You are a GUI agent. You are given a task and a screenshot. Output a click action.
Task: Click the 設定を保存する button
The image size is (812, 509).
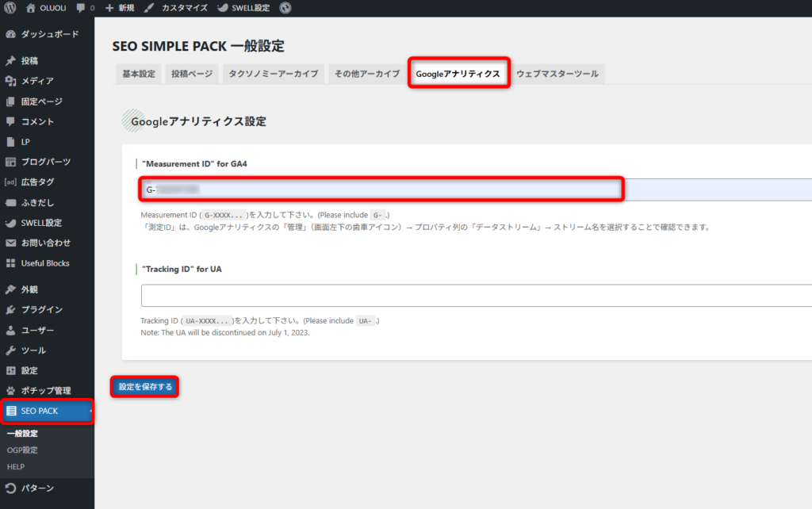point(145,387)
